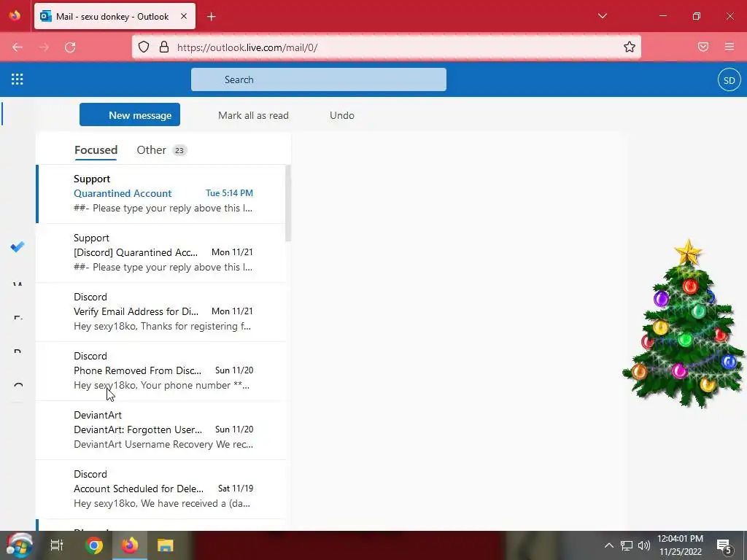Click the Other tab's 23 unread badge
The height and width of the screenshot is (560, 747).
coord(179,150)
